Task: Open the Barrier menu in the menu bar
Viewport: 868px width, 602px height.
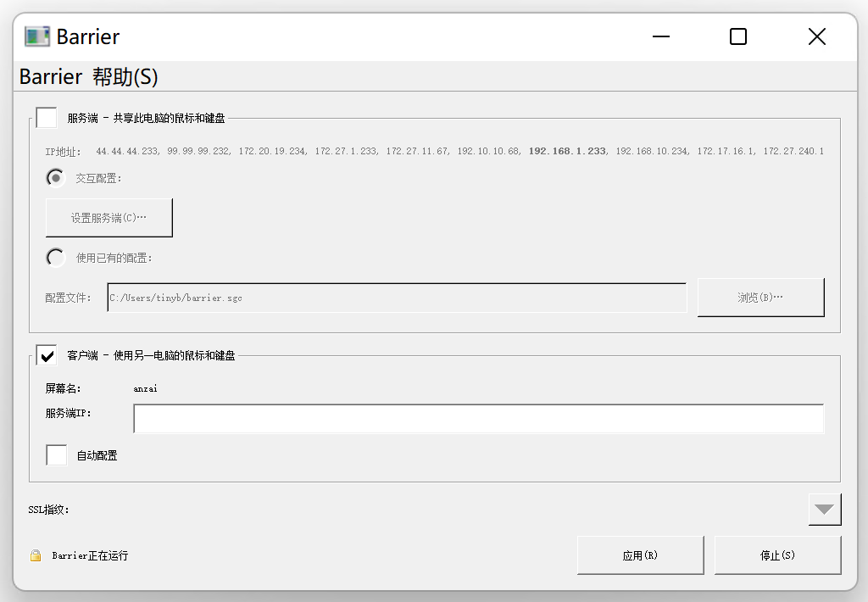Action: (50, 76)
